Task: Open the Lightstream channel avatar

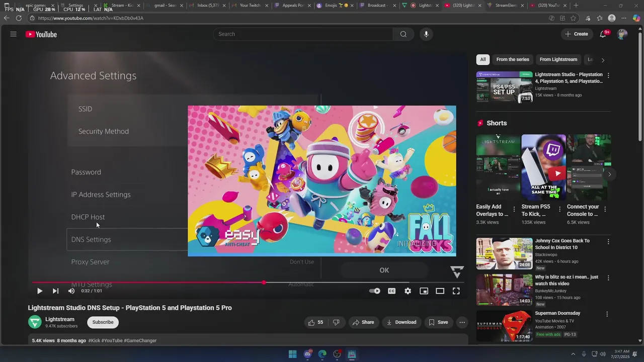Action: 35,322
